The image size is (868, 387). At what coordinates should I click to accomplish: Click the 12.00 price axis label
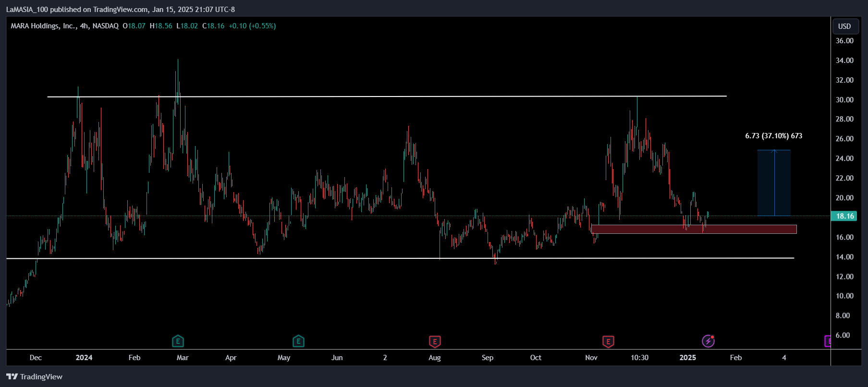[844, 277]
